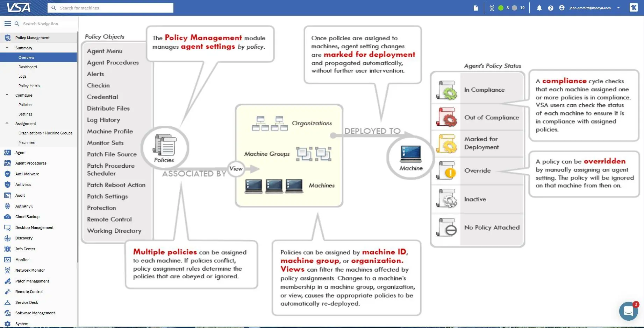Open the Agent module
The height and width of the screenshot is (328, 644).
click(x=21, y=153)
